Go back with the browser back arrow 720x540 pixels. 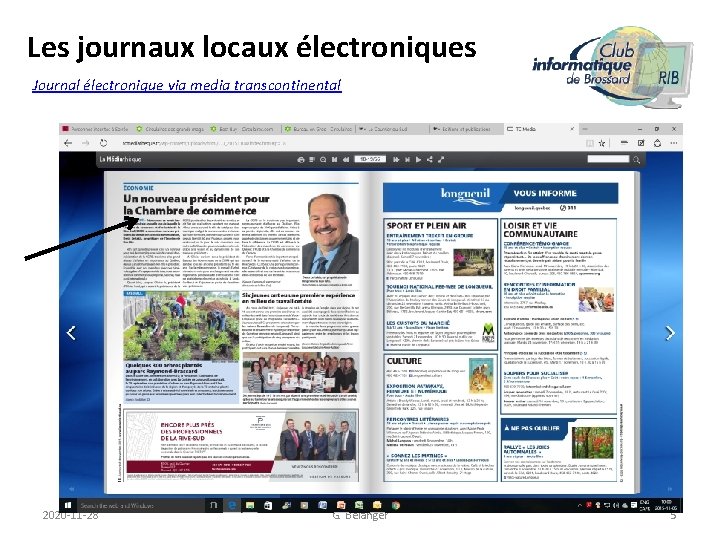pos(68,143)
